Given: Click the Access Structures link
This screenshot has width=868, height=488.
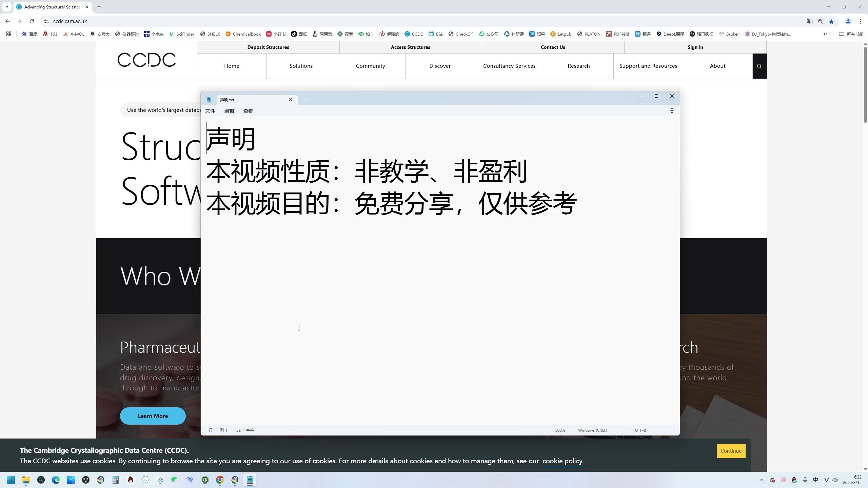Looking at the screenshot, I should (411, 47).
